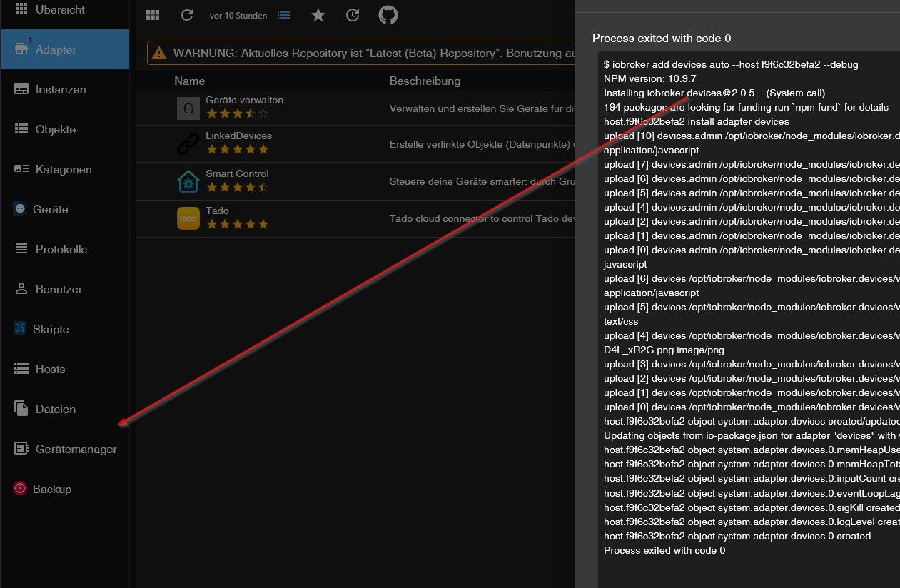This screenshot has height=588, width=900.
Task: Click the Gerätemanager icon
Action: 21,449
